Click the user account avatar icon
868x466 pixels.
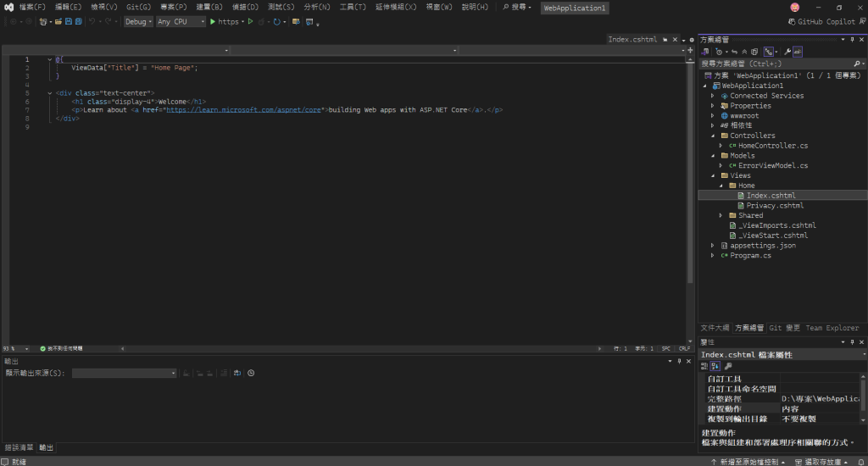point(795,7)
